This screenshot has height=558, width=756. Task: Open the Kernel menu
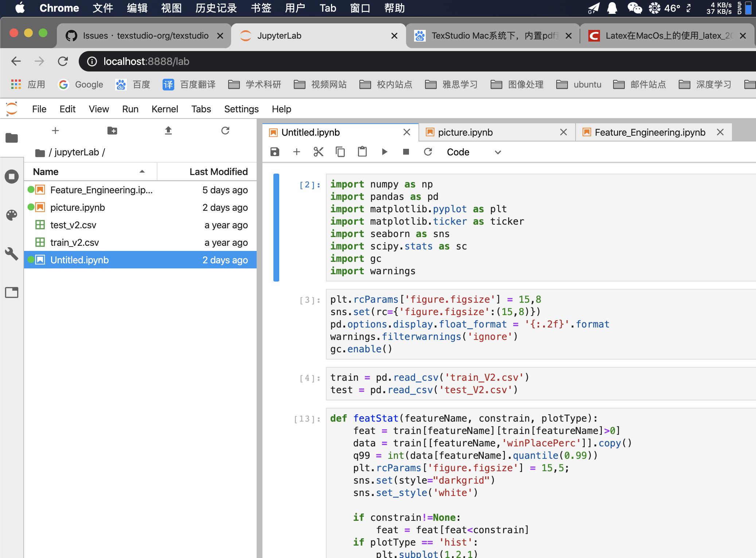pyautogui.click(x=164, y=109)
